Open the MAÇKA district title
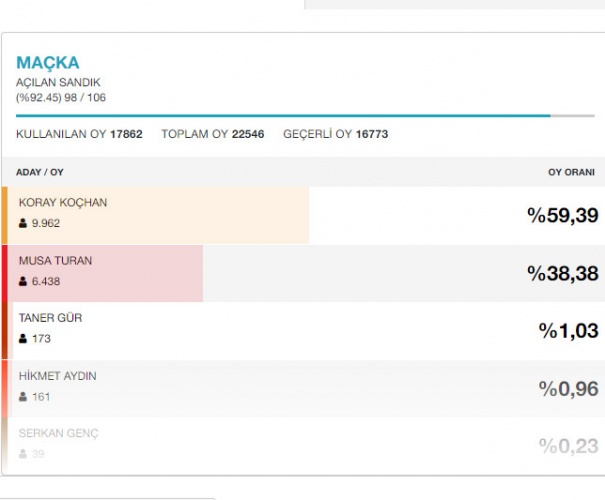This screenshot has width=605, height=500. pyautogui.click(x=47, y=63)
